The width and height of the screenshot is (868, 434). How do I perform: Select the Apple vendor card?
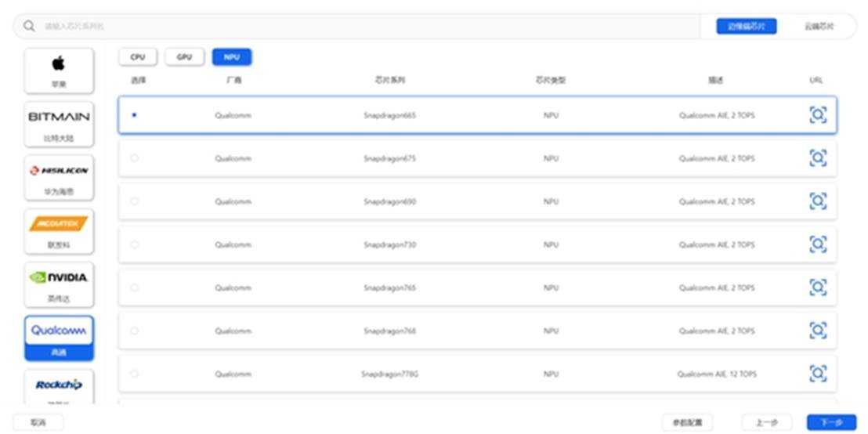[59, 71]
